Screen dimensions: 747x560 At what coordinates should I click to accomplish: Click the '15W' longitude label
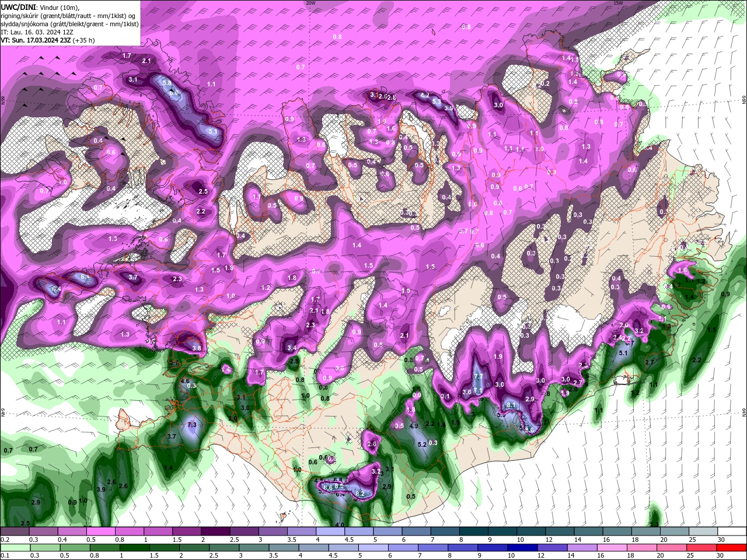618,3
